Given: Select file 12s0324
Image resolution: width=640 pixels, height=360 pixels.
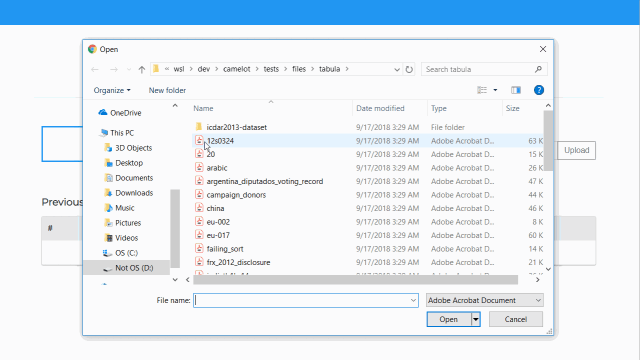Looking at the screenshot, I should [367, 141].
